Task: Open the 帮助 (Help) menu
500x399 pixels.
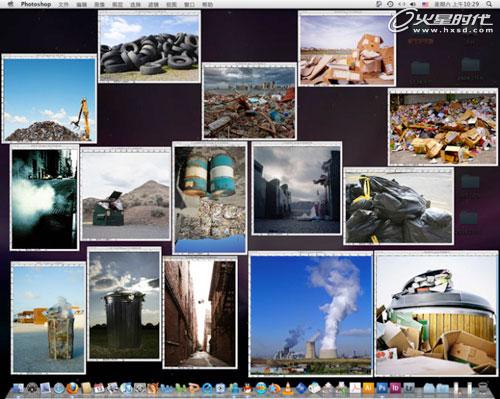Action: pos(207,4)
